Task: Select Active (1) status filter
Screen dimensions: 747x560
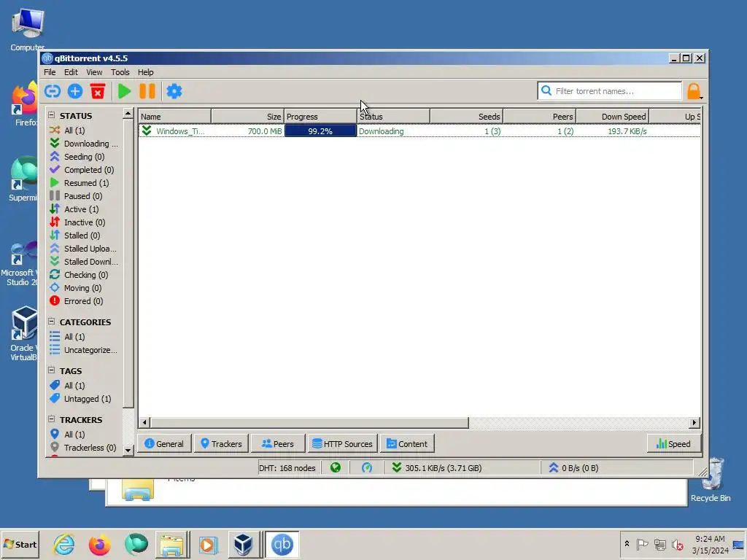Action: 74,209
